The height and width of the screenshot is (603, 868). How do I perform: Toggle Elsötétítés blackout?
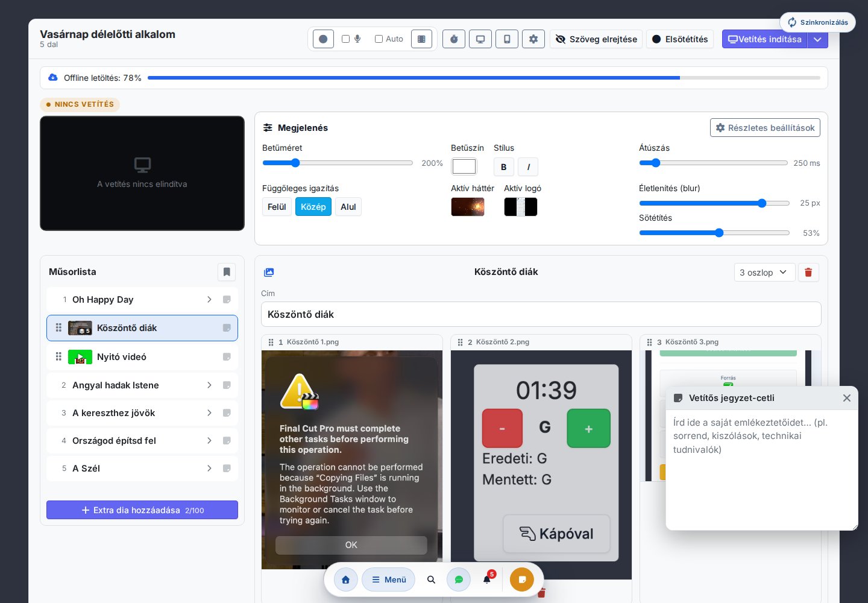point(680,39)
